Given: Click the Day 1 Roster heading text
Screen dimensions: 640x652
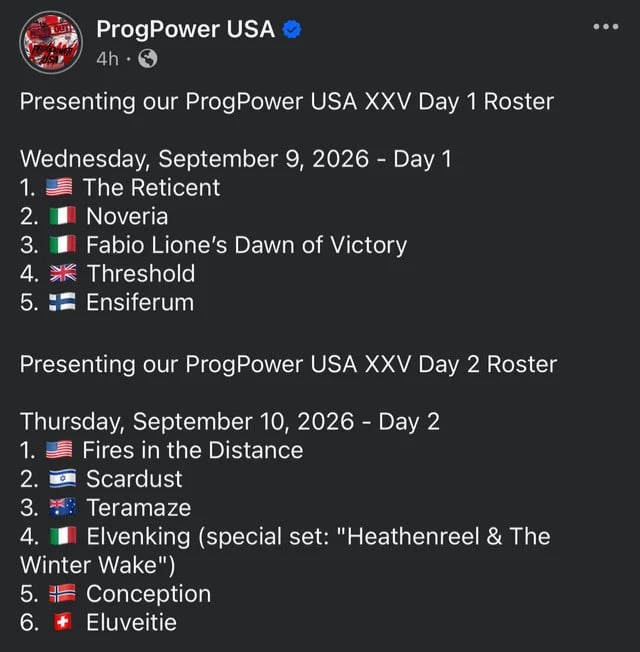Looking at the screenshot, I should pyautogui.click(x=286, y=101).
